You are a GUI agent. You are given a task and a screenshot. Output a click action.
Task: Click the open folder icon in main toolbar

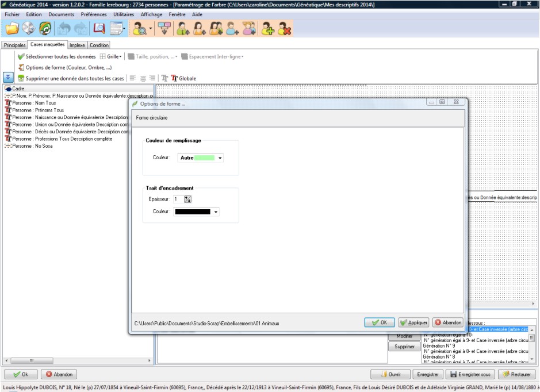(12, 28)
